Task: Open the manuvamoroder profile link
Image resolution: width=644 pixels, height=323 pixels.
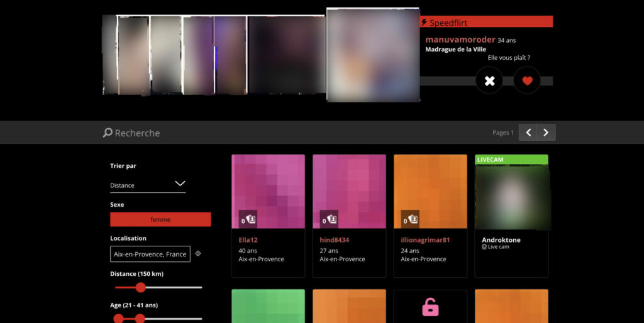Action: (460, 40)
